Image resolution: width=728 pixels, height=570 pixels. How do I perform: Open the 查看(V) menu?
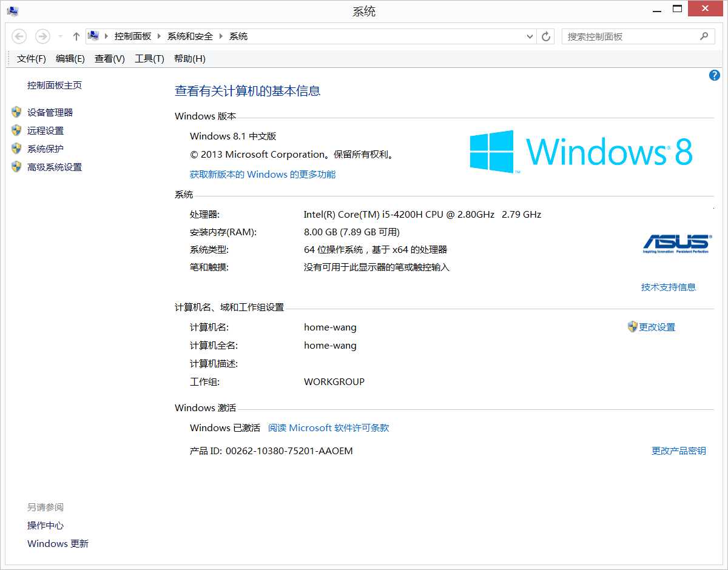[x=110, y=59]
